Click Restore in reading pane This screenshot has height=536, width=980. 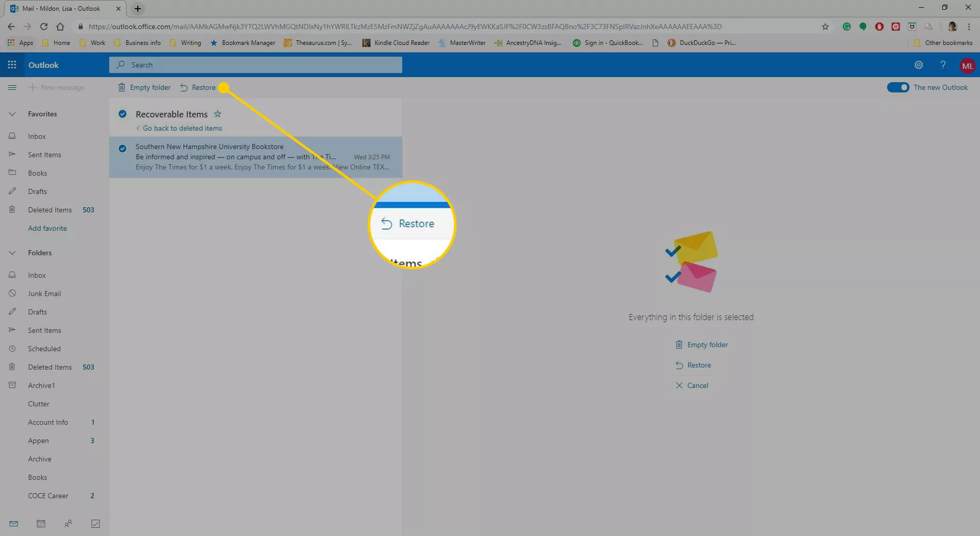(x=693, y=365)
